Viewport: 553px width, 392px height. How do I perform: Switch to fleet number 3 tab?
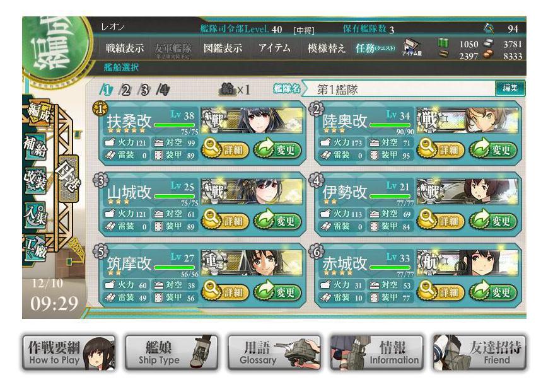click(144, 89)
